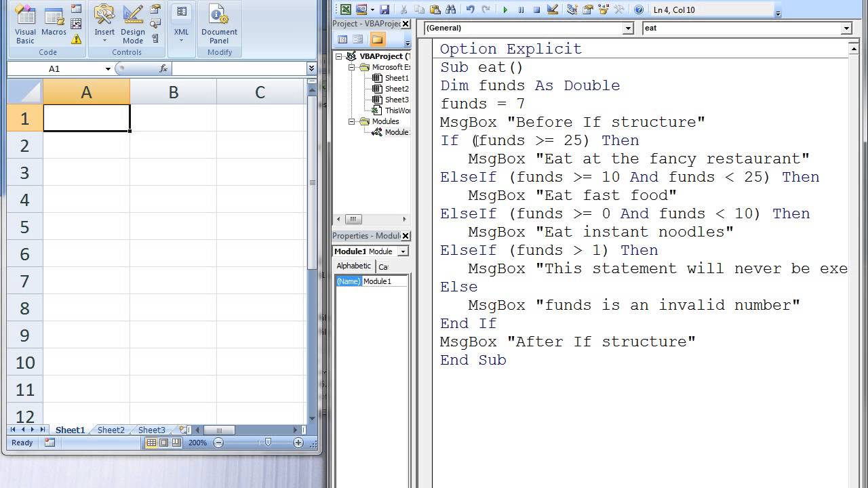Image resolution: width=868 pixels, height=488 pixels.
Task: Click the Name Box showing A1
Action: (x=55, y=68)
